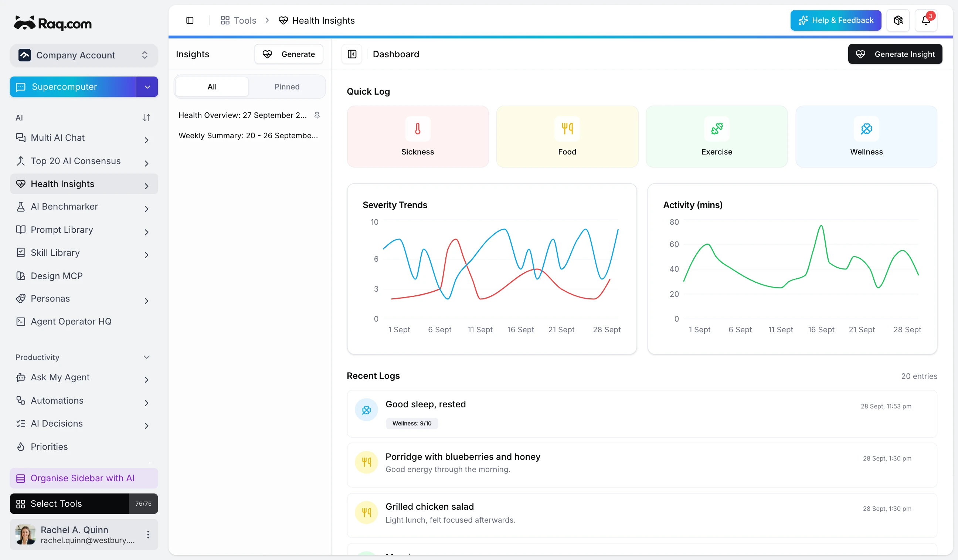
Task: Switch to the Pinned insights tab
Action: 287,87
